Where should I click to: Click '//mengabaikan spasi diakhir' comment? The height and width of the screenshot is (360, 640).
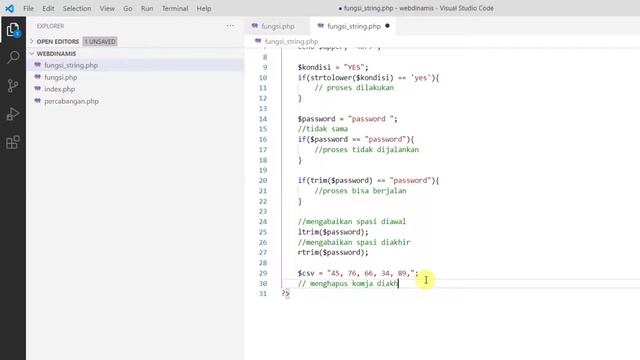click(x=354, y=242)
